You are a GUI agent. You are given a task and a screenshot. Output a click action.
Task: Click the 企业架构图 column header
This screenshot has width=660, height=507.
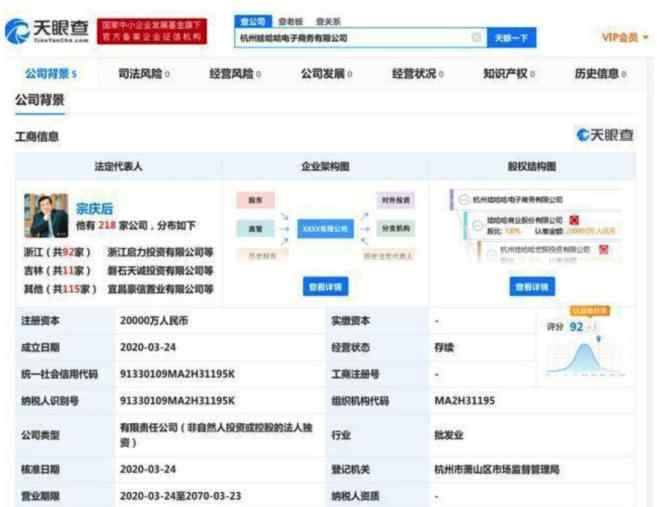(x=325, y=167)
